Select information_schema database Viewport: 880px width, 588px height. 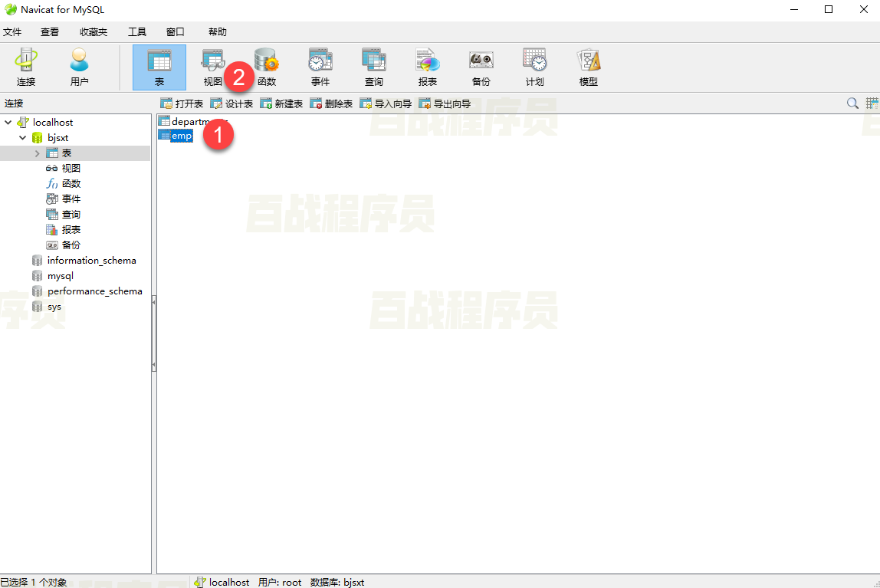click(x=91, y=261)
